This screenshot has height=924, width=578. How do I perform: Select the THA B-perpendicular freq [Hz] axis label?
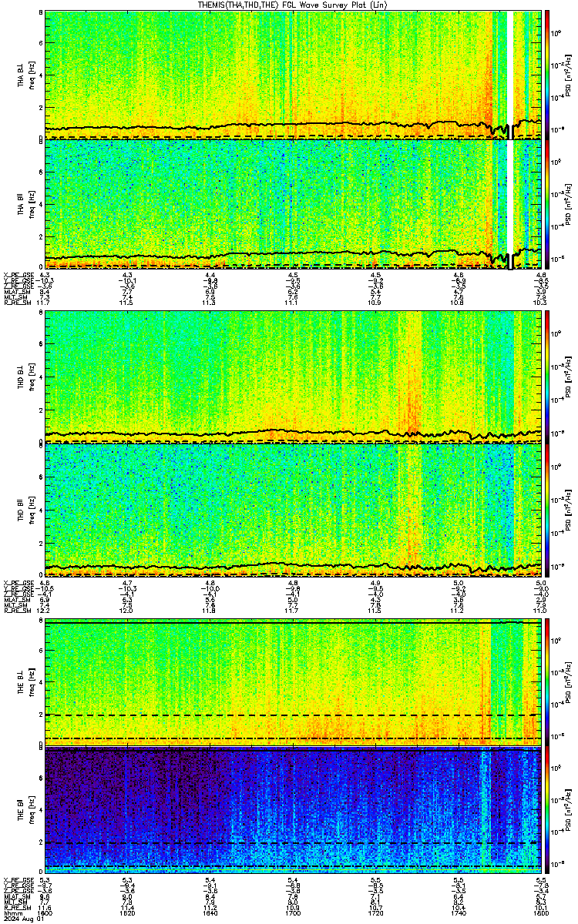pos(33,74)
